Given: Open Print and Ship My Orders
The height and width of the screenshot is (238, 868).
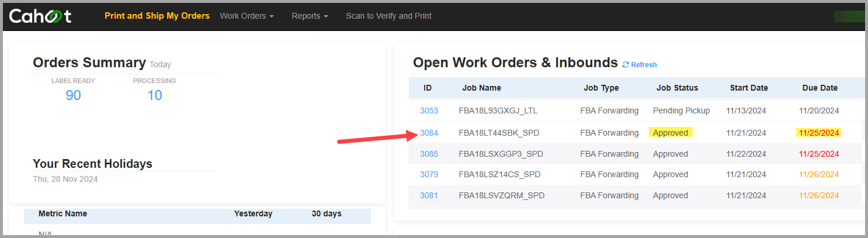Looking at the screenshot, I should pos(157,16).
